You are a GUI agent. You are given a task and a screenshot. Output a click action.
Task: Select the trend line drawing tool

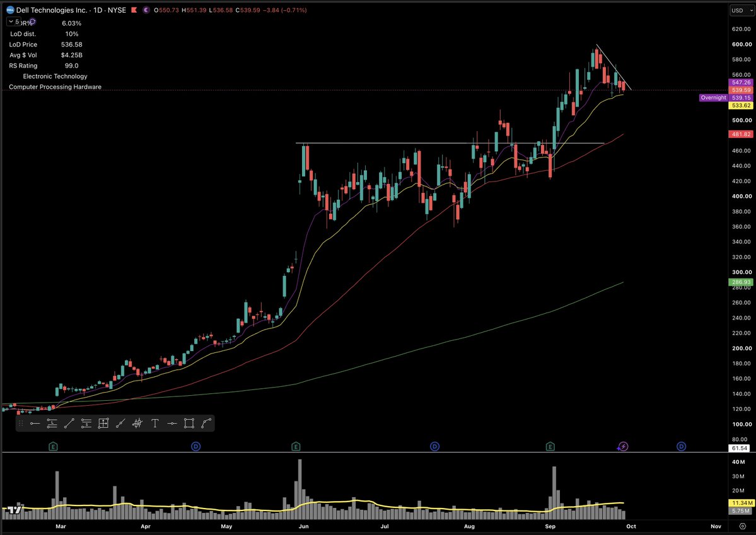(x=69, y=423)
